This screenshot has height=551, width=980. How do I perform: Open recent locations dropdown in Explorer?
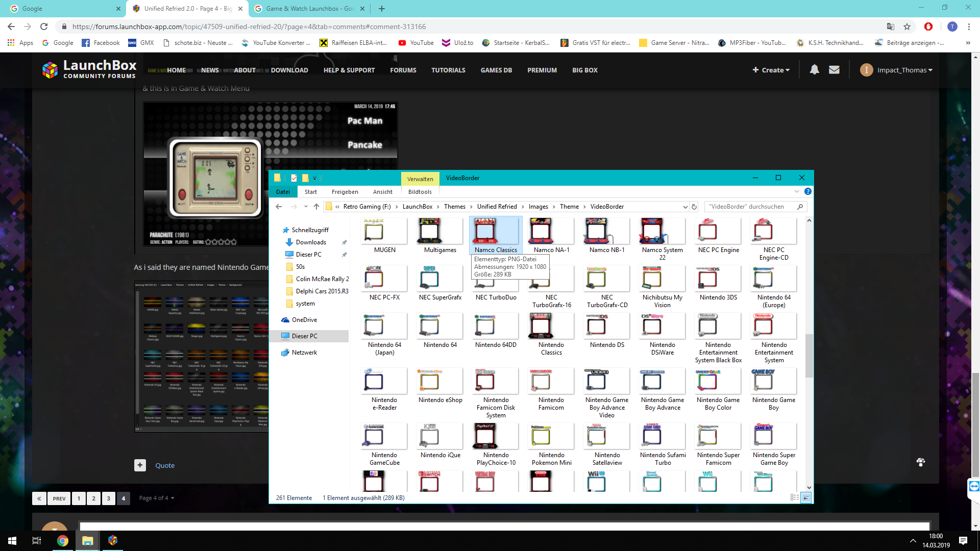[x=306, y=207]
